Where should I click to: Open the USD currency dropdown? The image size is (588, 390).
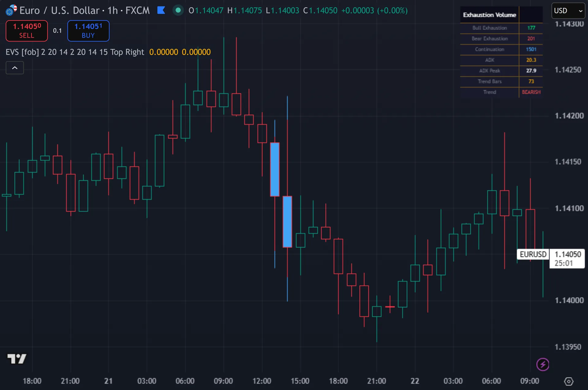[568, 11]
